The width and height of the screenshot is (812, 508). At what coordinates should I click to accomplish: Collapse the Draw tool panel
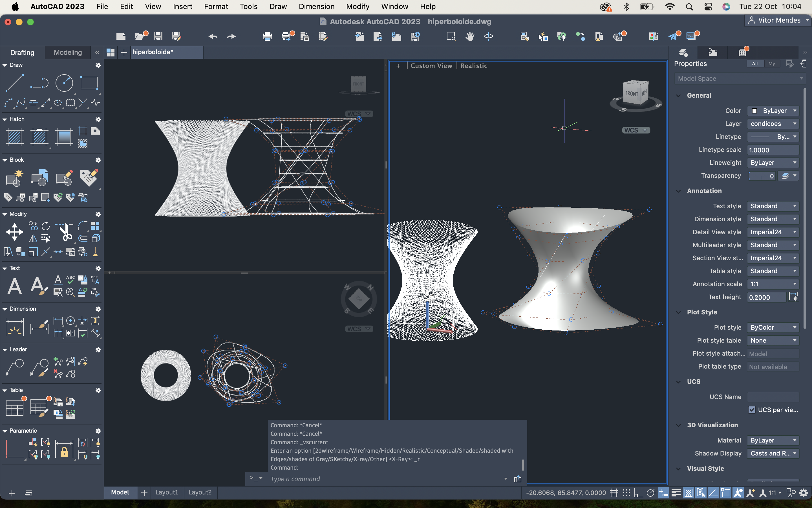[5, 65]
